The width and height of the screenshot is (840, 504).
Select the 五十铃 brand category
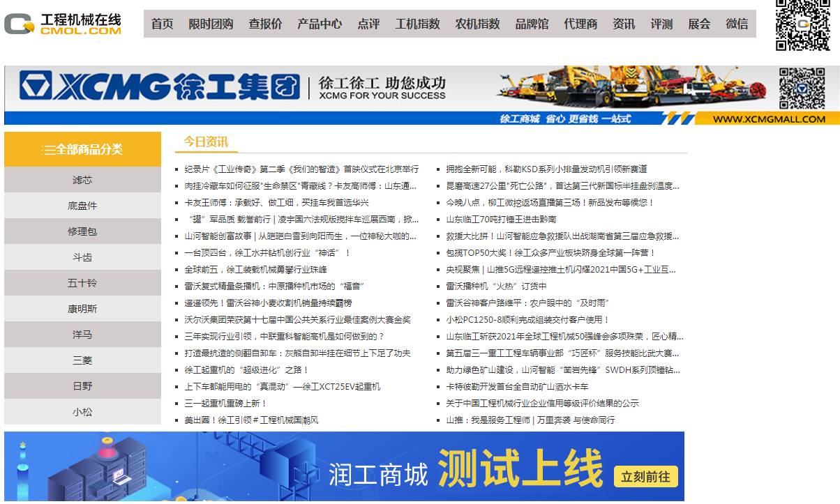click(82, 283)
